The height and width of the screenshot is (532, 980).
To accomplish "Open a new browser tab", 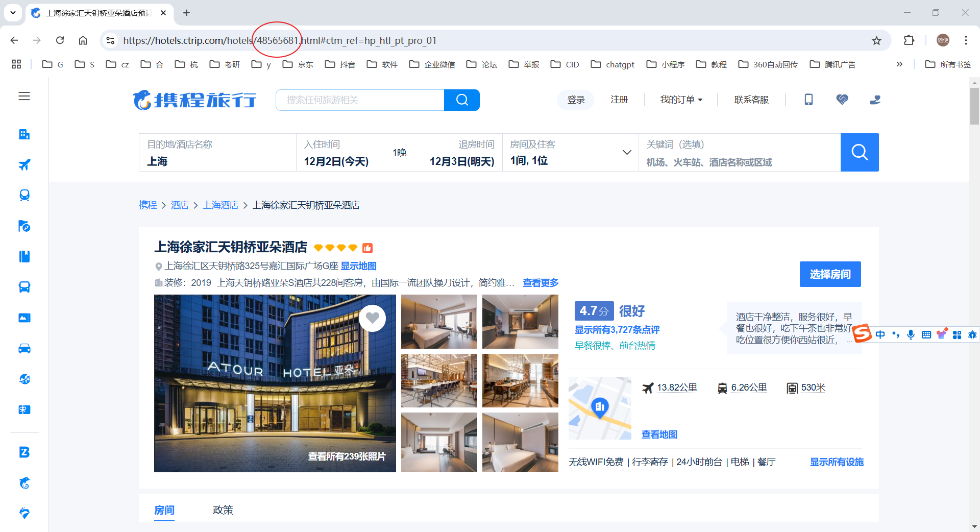I will [186, 13].
